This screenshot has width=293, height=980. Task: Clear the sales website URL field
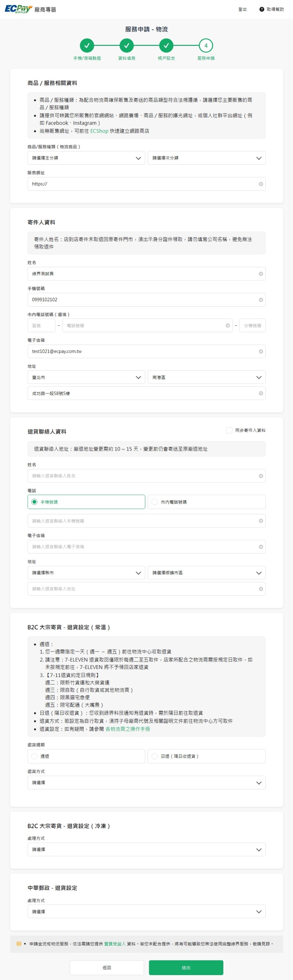click(x=261, y=184)
